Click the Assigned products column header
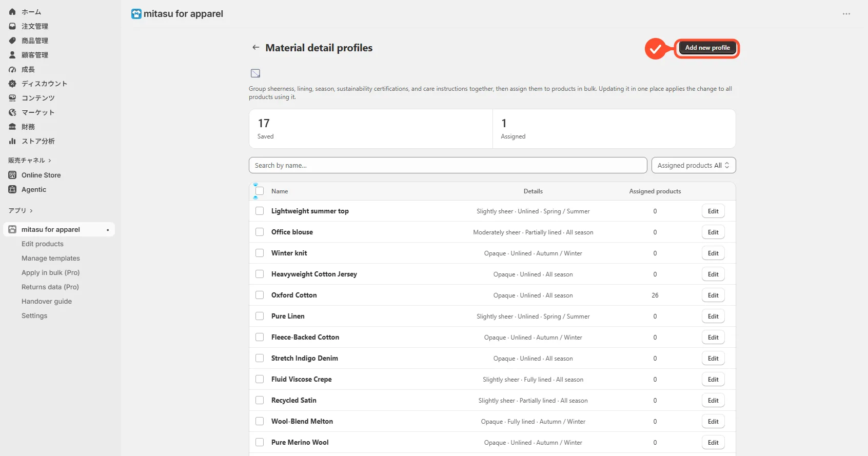The height and width of the screenshot is (456, 868). point(655,191)
